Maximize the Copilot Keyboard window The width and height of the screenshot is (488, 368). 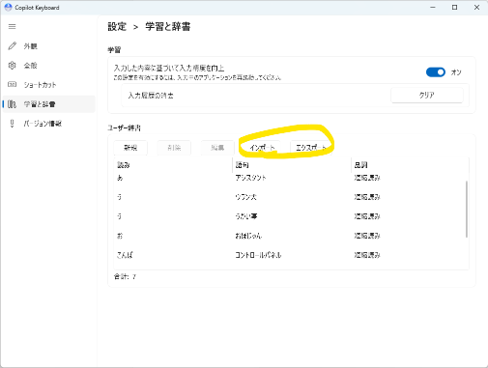455,7
